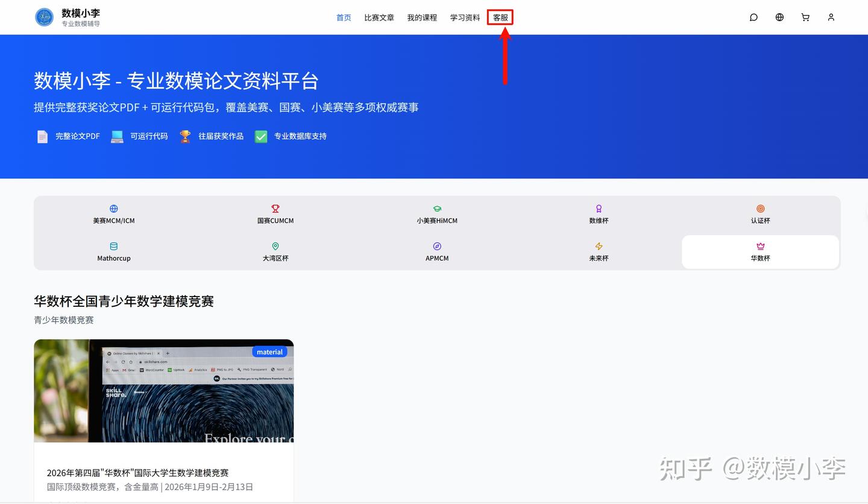Select the 美赛MCM/ICM competition category icon
Screen dimensions: 868x504
coord(114,210)
